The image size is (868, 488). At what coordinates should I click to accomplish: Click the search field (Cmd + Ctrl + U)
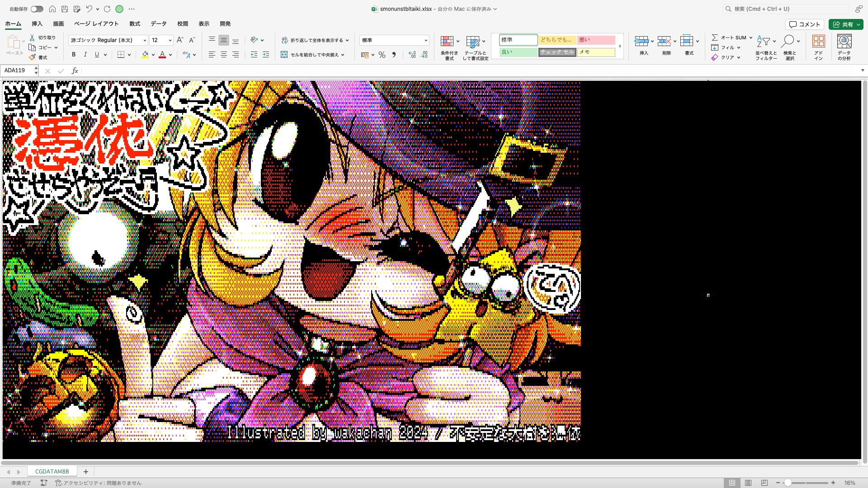(x=785, y=9)
